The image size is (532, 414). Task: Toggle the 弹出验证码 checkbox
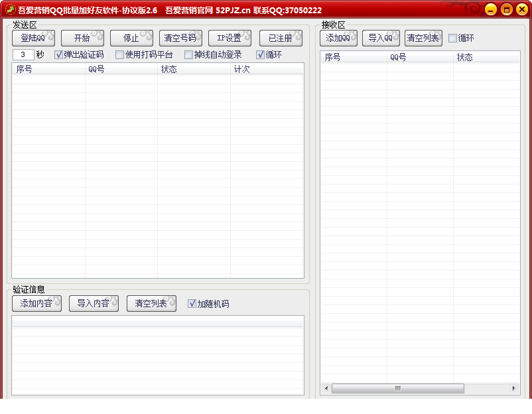point(59,55)
